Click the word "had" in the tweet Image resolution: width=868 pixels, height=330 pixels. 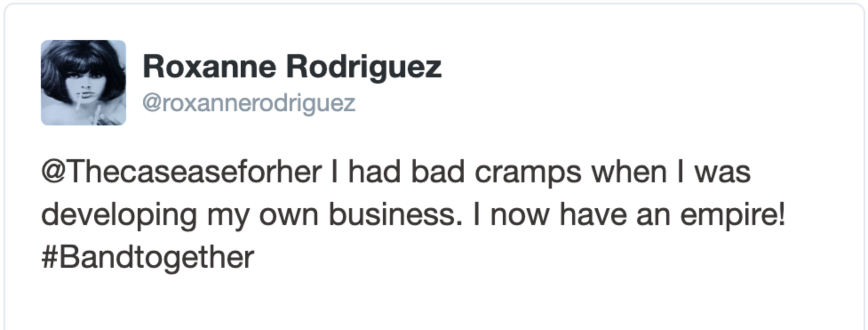[x=374, y=172]
